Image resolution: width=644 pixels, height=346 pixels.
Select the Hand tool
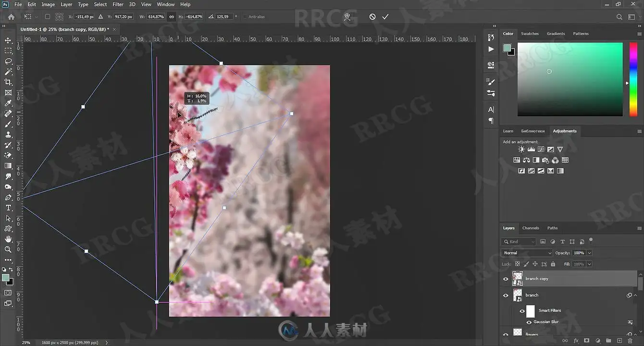tap(8, 239)
